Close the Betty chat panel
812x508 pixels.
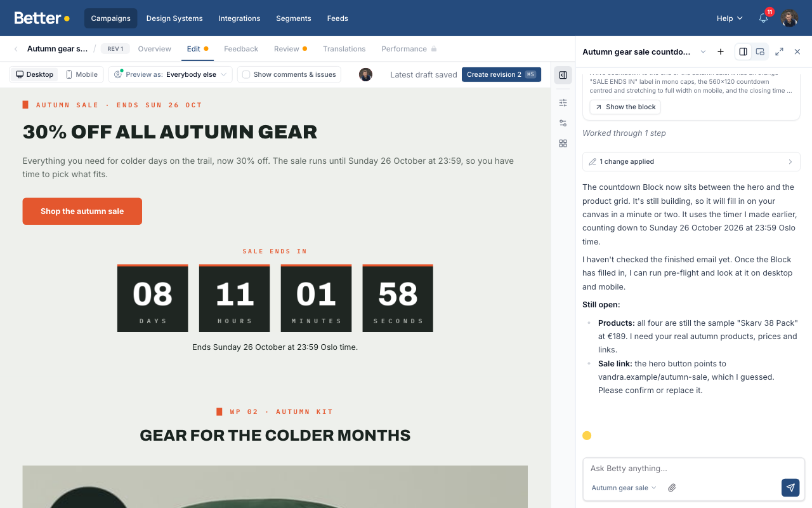coord(797,51)
